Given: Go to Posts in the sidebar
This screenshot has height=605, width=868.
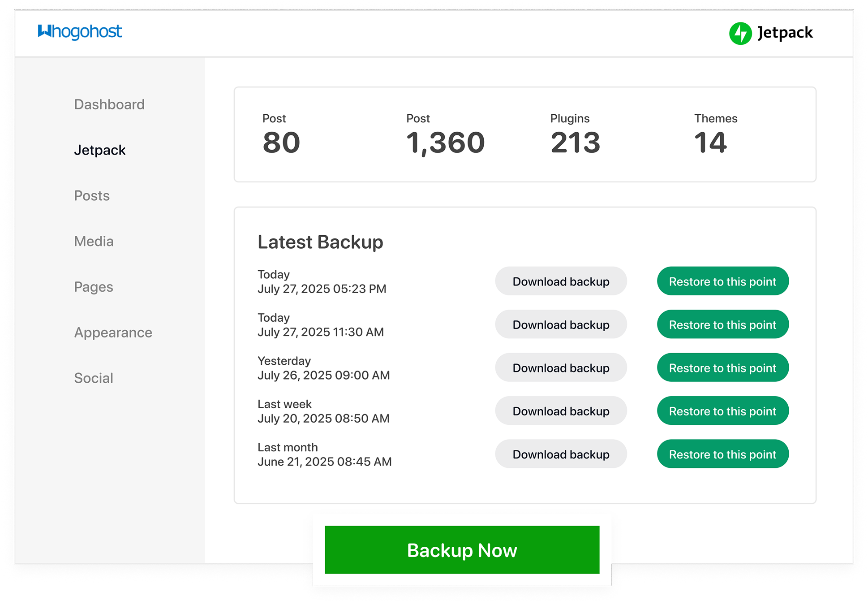Looking at the screenshot, I should [92, 196].
